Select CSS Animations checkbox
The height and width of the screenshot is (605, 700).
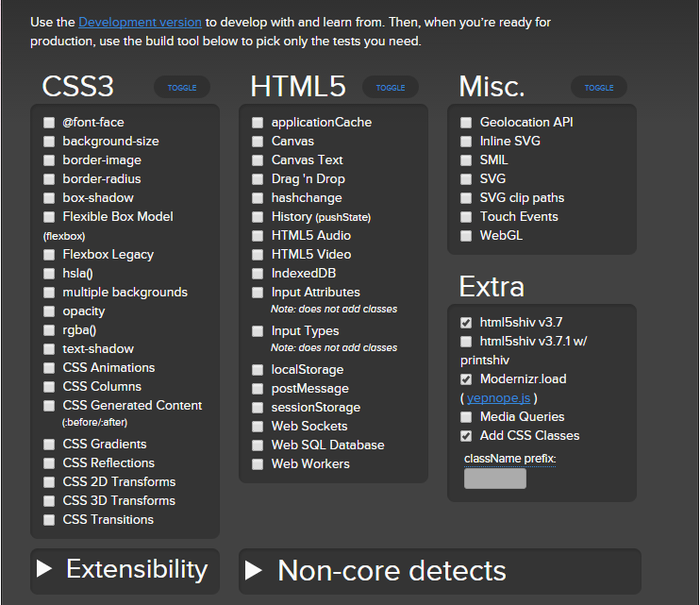(49, 368)
